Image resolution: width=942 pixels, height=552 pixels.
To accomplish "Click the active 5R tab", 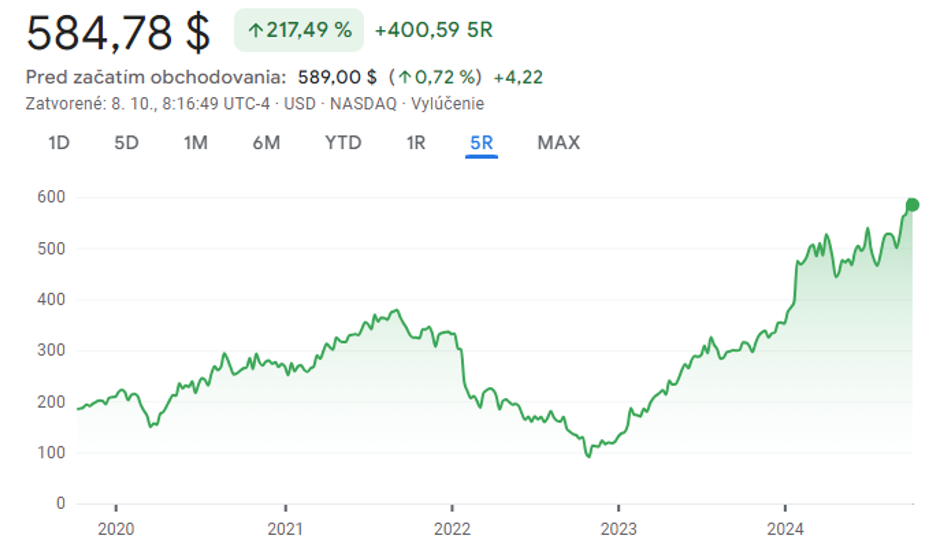I will click(x=481, y=143).
